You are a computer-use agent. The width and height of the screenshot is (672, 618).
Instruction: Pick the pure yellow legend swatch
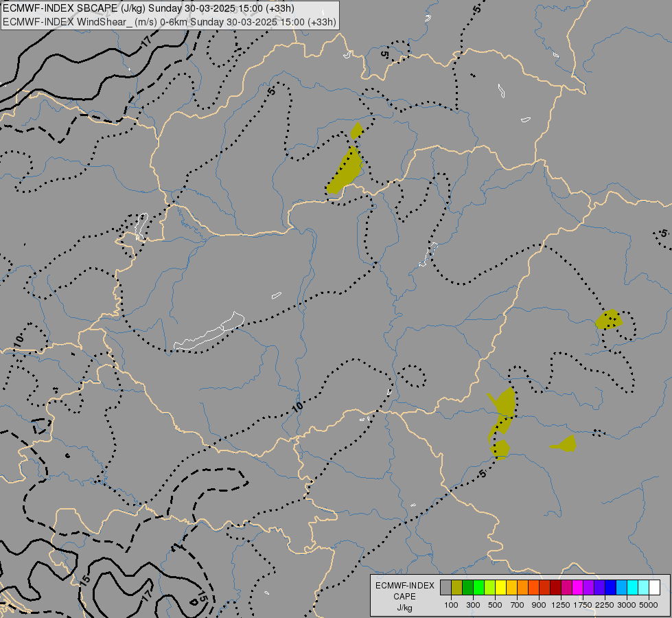tap(500, 587)
